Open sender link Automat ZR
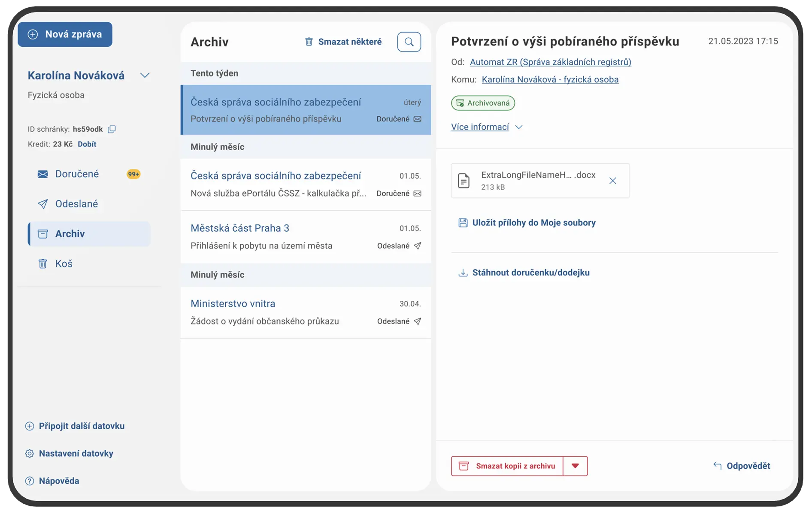812x515 pixels. click(550, 62)
